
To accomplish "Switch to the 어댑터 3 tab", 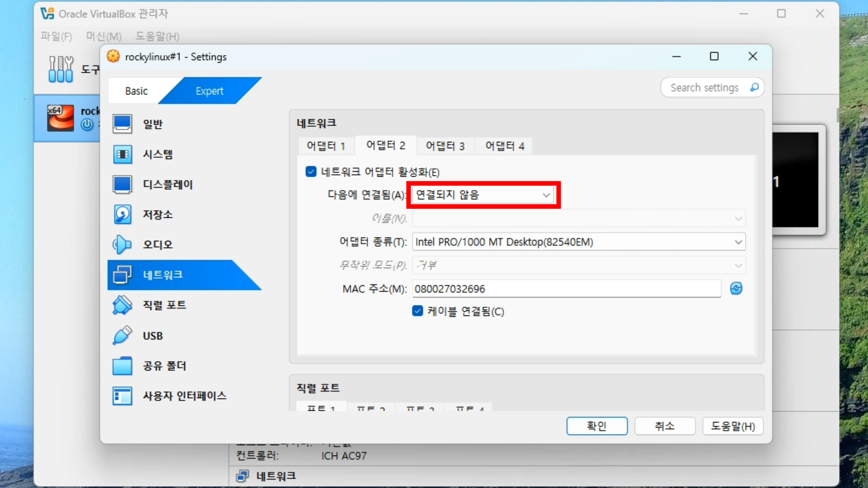I will pos(445,146).
